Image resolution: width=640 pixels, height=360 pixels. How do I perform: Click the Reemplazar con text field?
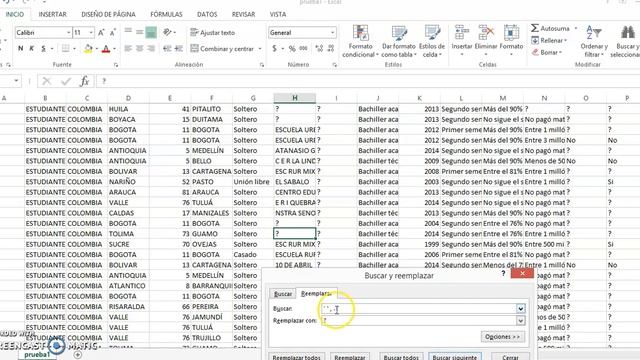point(418,321)
